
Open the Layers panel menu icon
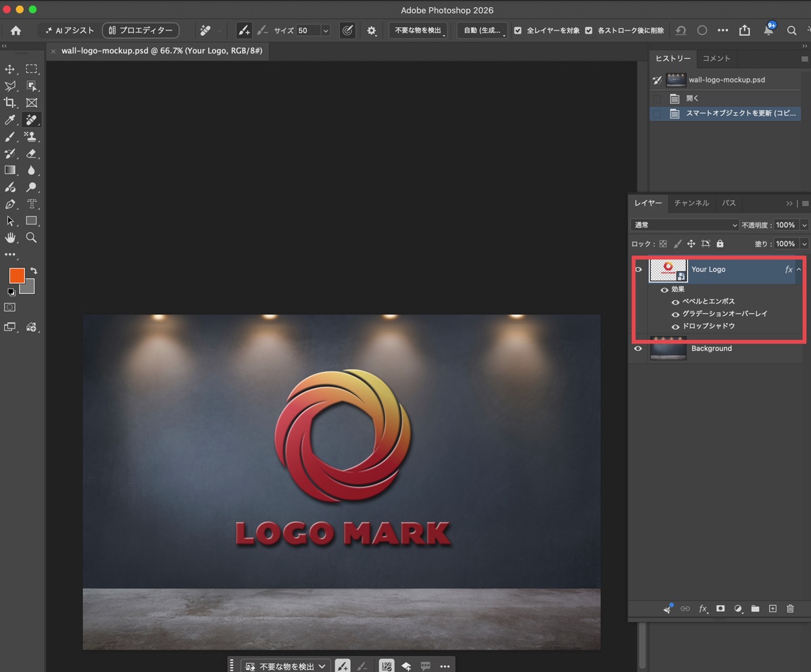point(804,203)
